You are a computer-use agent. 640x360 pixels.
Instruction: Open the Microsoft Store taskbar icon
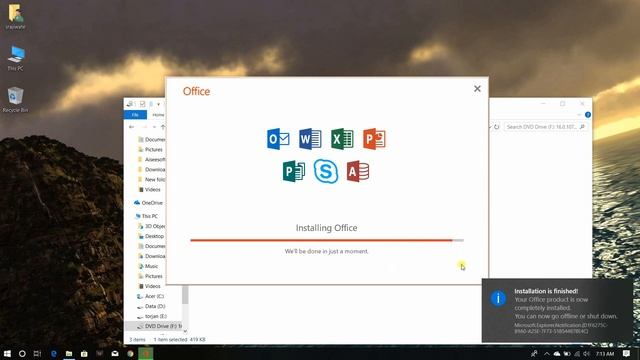(84, 353)
